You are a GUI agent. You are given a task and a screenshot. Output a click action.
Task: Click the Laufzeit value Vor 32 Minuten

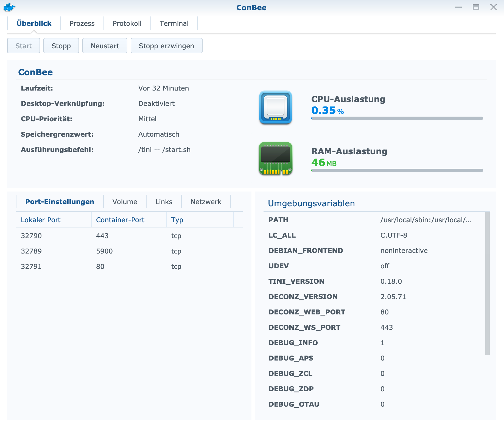coord(164,88)
